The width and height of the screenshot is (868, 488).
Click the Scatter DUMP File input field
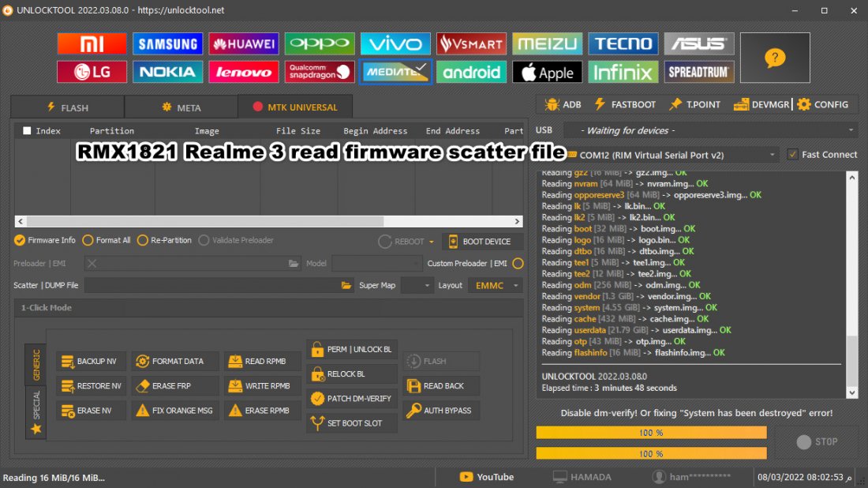tap(212, 285)
